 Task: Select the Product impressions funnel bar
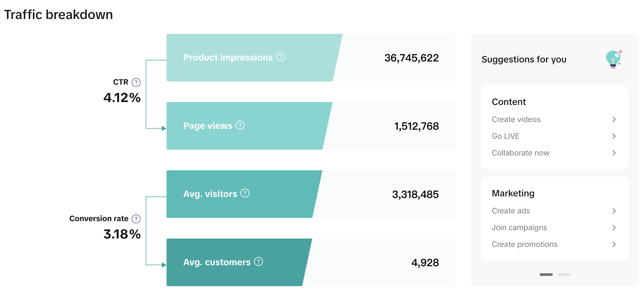[x=251, y=58]
